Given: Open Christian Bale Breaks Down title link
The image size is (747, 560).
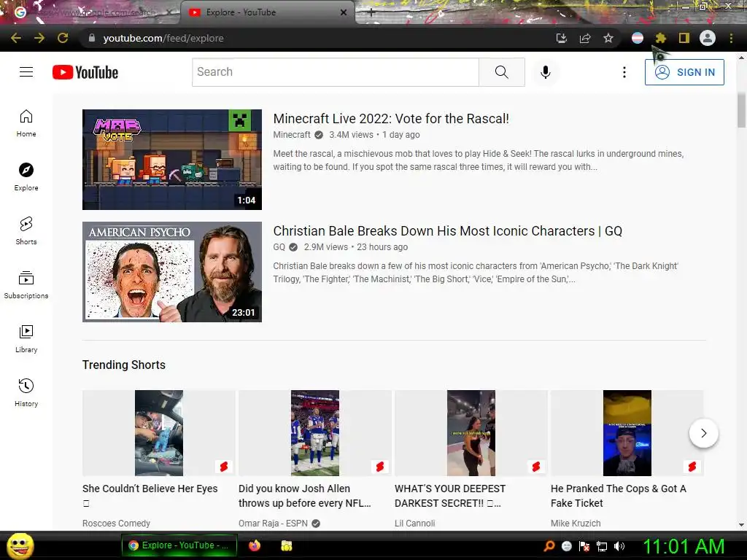Looking at the screenshot, I should click(x=448, y=231).
